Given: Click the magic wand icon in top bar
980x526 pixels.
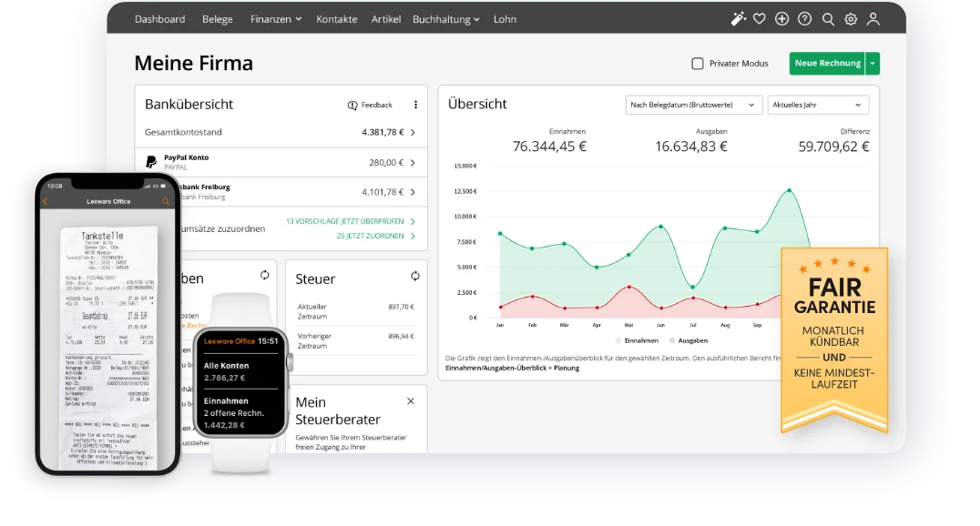Looking at the screenshot, I should tap(738, 19).
